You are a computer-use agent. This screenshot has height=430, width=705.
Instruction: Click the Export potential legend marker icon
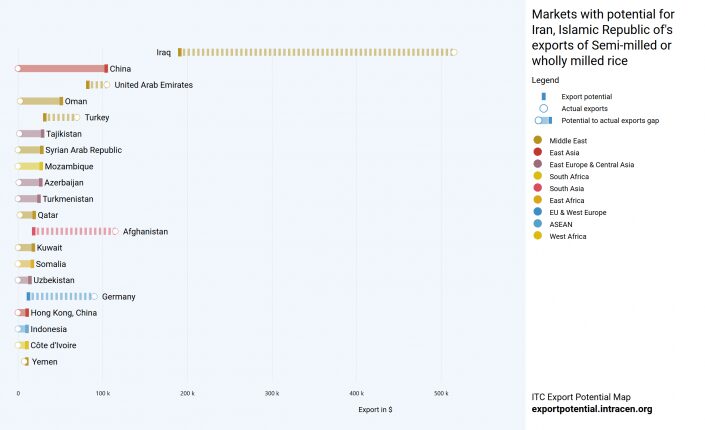544,96
